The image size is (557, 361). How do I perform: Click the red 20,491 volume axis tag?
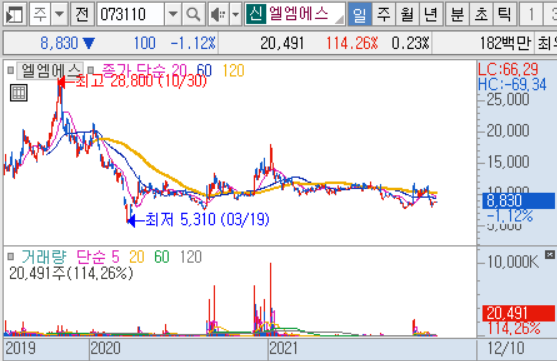(518, 313)
